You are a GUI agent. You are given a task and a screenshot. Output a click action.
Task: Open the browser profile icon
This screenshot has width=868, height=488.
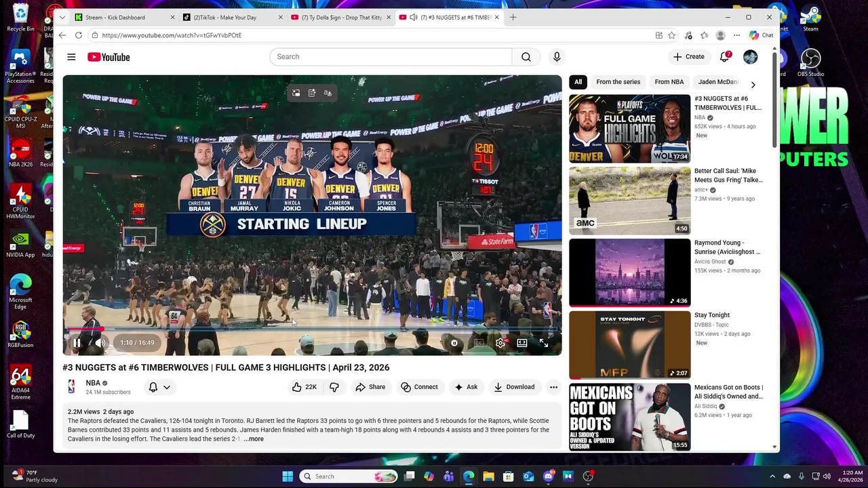click(x=720, y=35)
